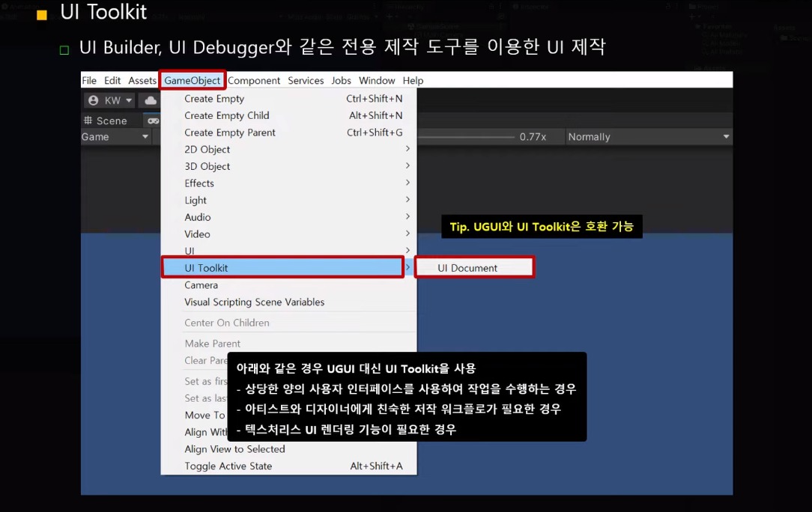Open the Assets menu
812x512 pixels.
pyautogui.click(x=142, y=81)
